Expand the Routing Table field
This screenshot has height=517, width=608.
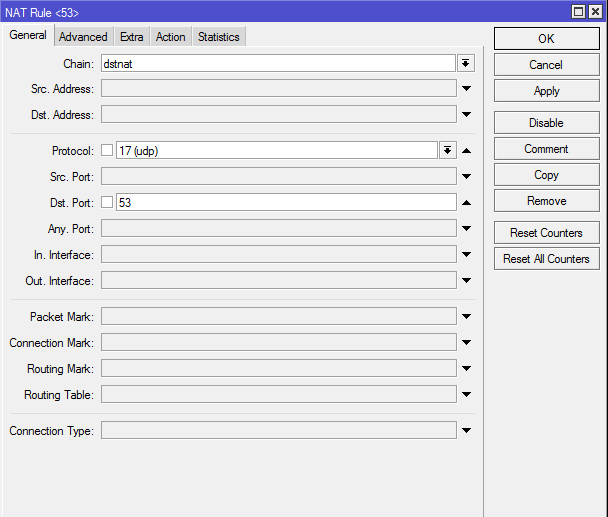click(x=466, y=394)
